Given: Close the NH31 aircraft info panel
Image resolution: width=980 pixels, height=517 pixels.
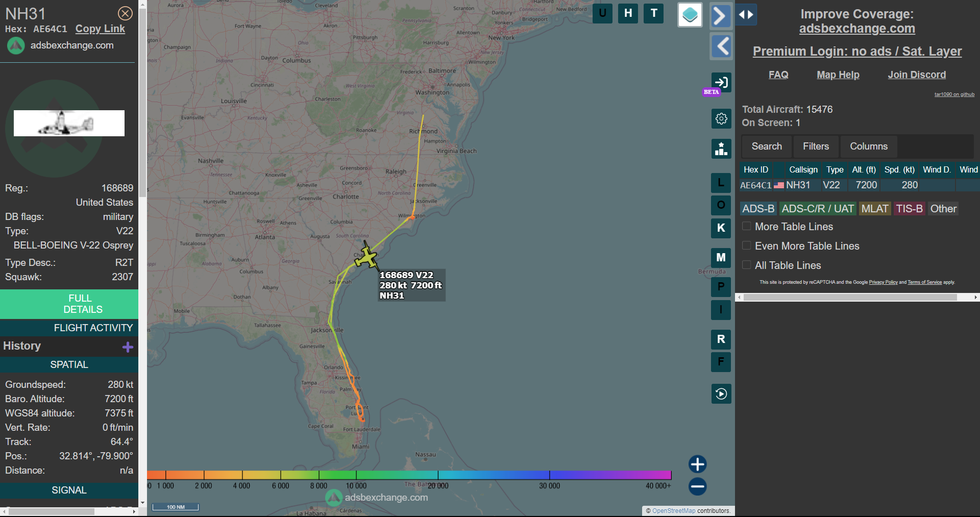Looking at the screenshot, I should [125, 13].
